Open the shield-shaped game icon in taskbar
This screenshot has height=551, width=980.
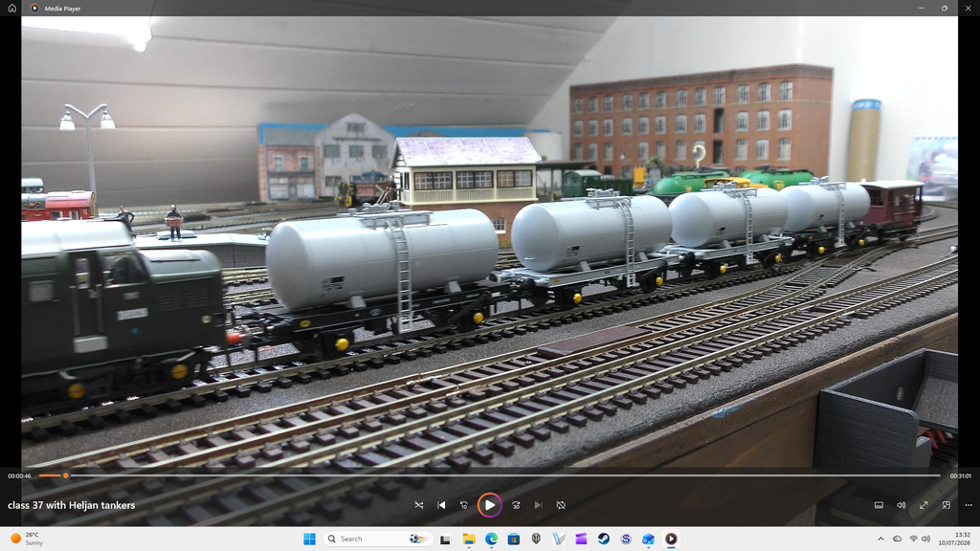point(536,539)
